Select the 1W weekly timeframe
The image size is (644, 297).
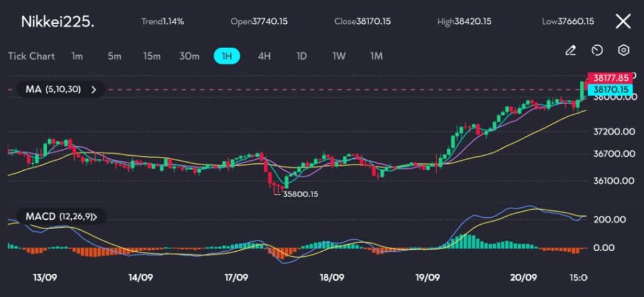(x=339, y=56)
